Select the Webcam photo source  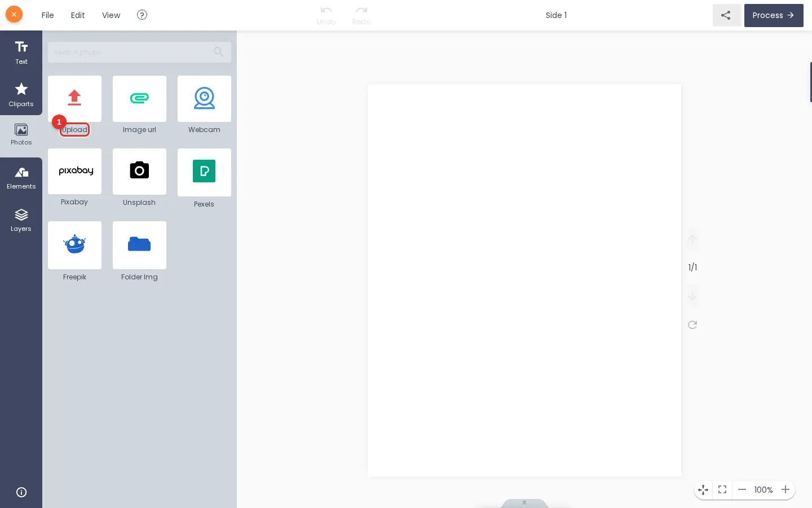204,98
